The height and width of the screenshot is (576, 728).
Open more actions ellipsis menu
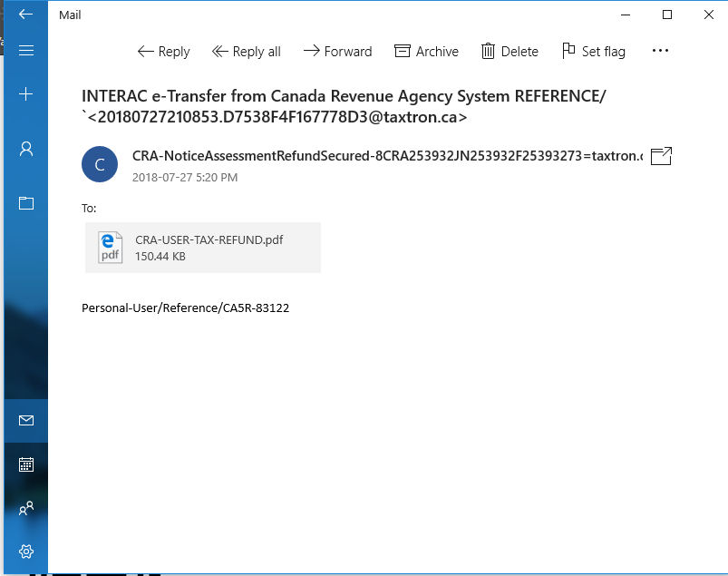pyautogui.click(x=660, y=51)
